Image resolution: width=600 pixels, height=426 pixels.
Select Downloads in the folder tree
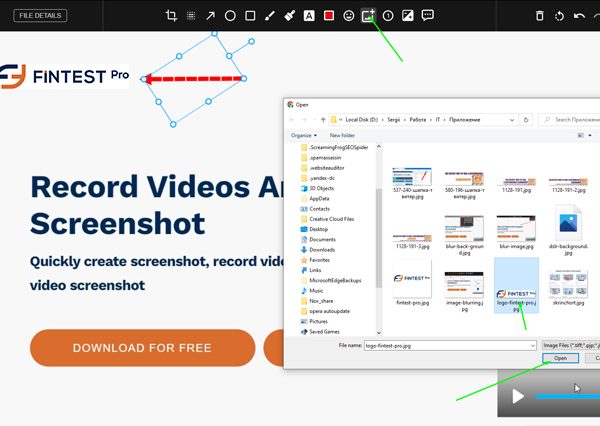[x=322, y=249]
